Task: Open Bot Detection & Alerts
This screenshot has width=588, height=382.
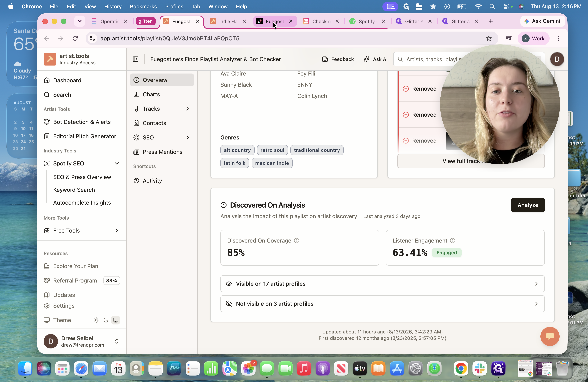Action: pos(82,122)
